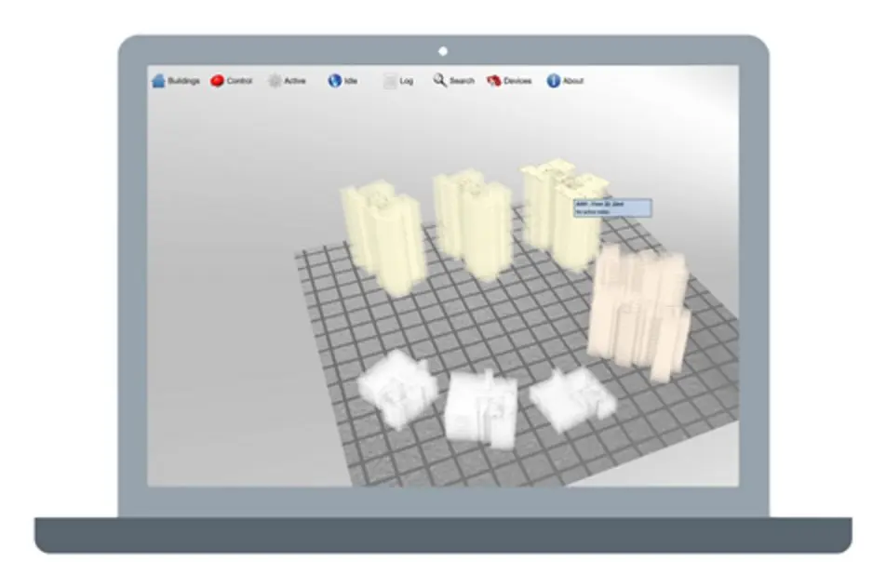
Task: Click the red Control icon
Action: (217, 81)
